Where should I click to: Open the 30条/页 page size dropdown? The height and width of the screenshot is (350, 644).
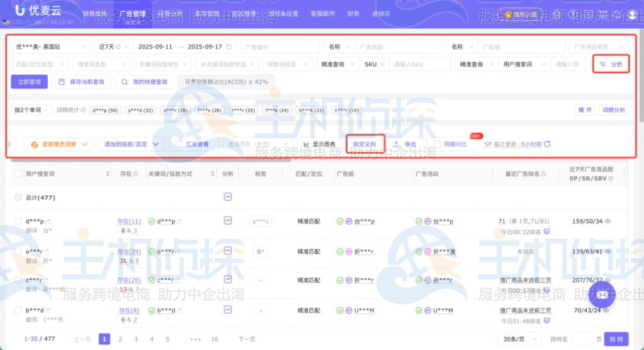pos(519,339)
